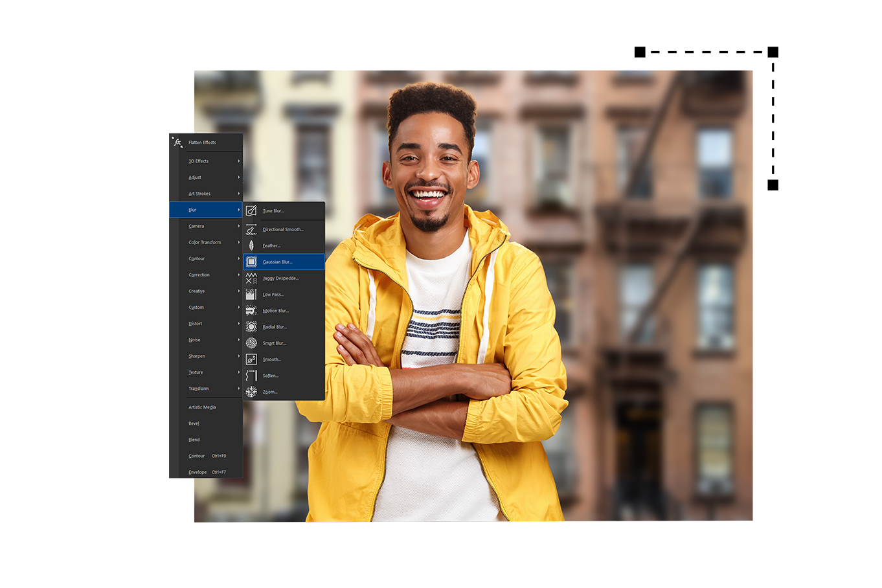Expand the Camera submenu arrow
882x588 pixels.
[x=238, y=226]
